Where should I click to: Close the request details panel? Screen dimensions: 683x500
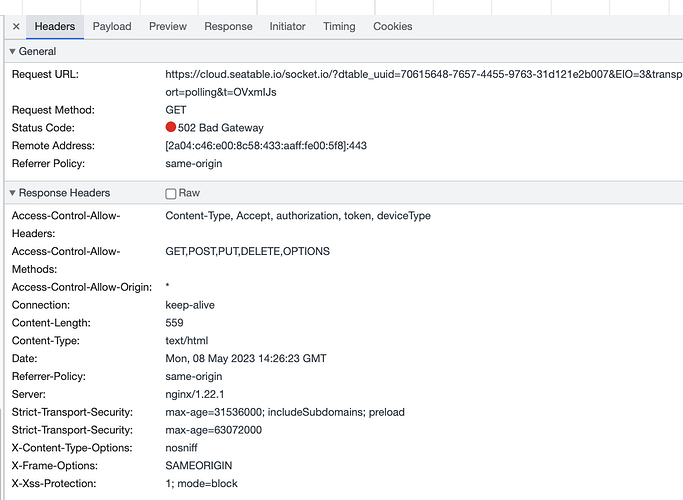16,27
